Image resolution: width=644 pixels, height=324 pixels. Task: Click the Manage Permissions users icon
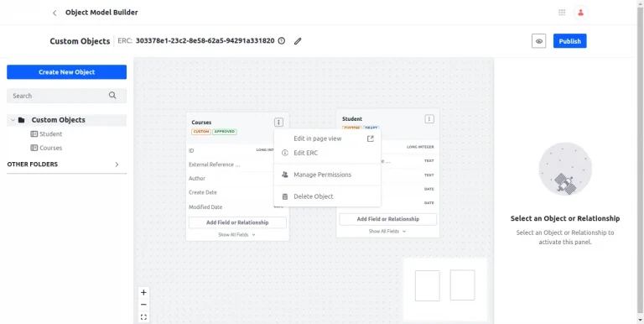pyautogui.click(x=284, y=175)
